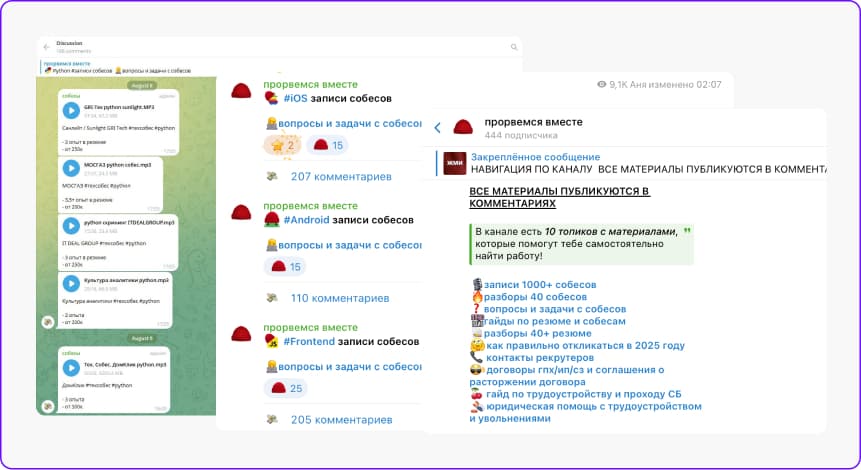Click the pinned message thumbnail image
Screen dimensions: 861x470
455,163
